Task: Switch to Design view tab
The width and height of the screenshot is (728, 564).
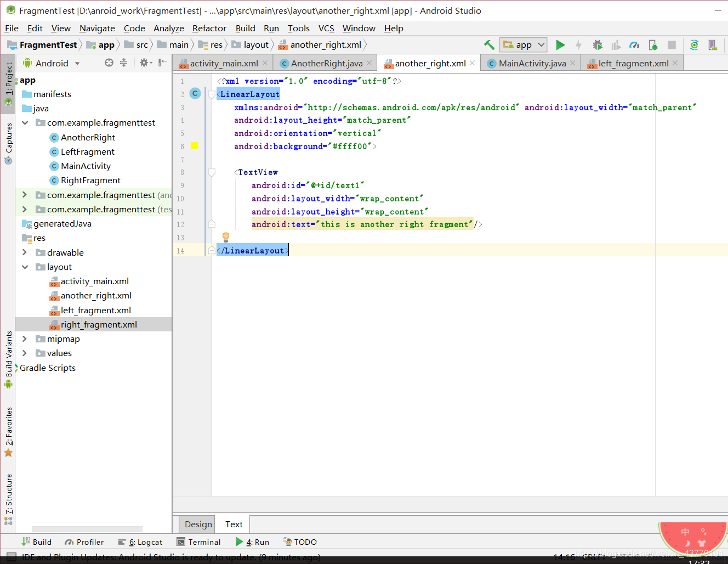Action: click(198, 524)
